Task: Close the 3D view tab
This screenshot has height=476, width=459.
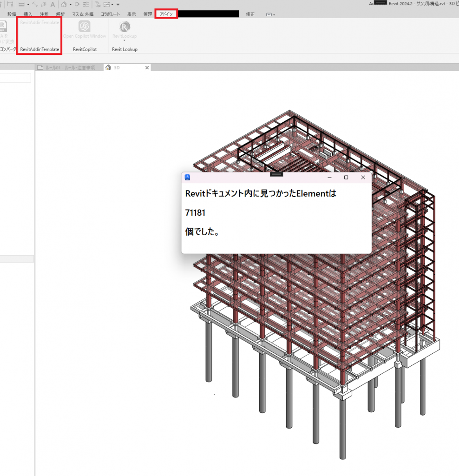Action: point(147,67)
